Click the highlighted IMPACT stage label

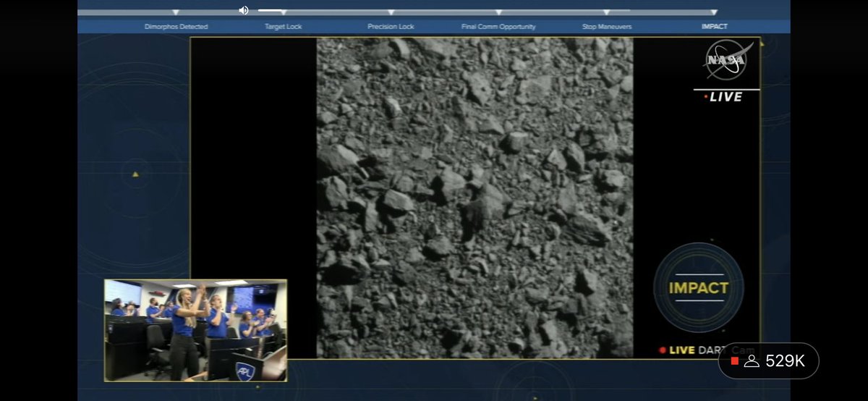(714, 27)
